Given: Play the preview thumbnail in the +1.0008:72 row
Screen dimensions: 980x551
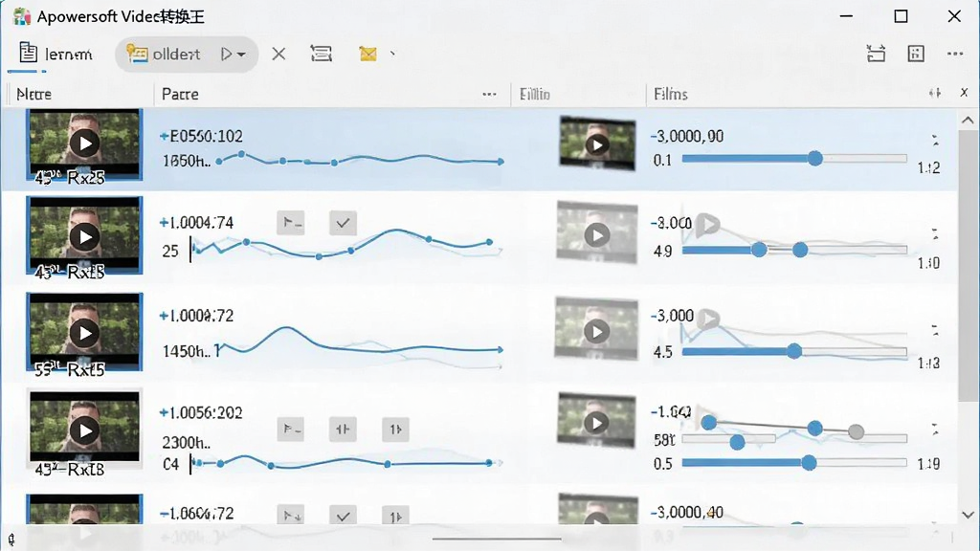Looking at the screenshot, I should [597, 331].
